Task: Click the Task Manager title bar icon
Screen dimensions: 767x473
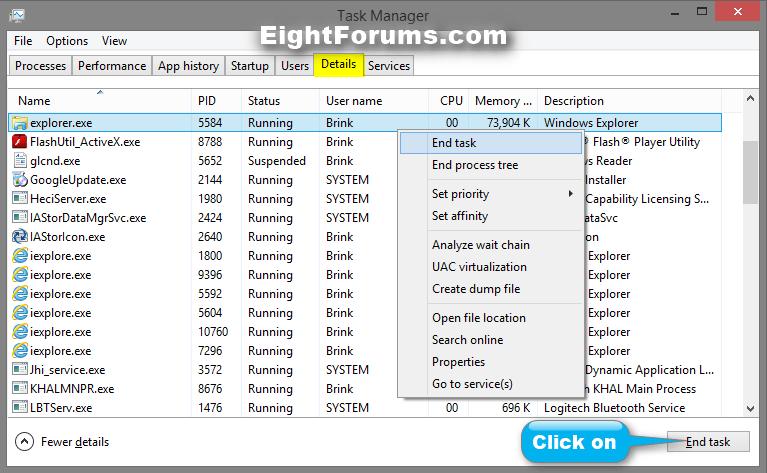Action: coord(16,16)
